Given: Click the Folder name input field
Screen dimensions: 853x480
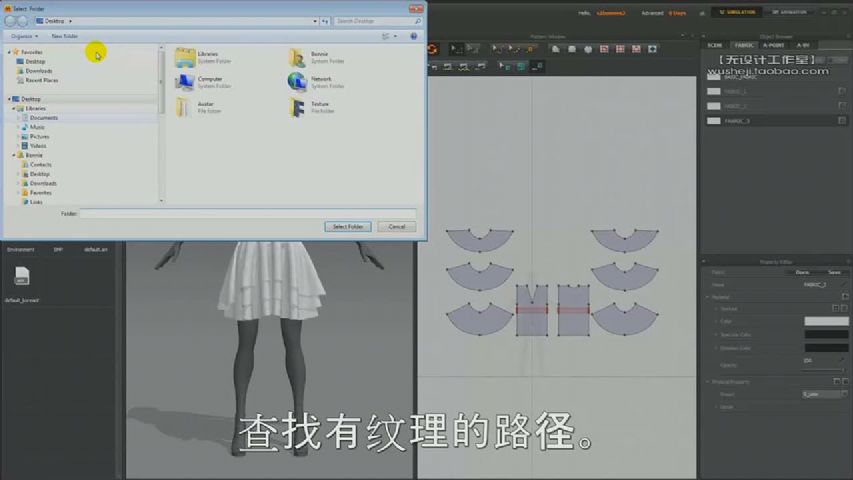Looking at the screenshot, I should pos(248,213).
